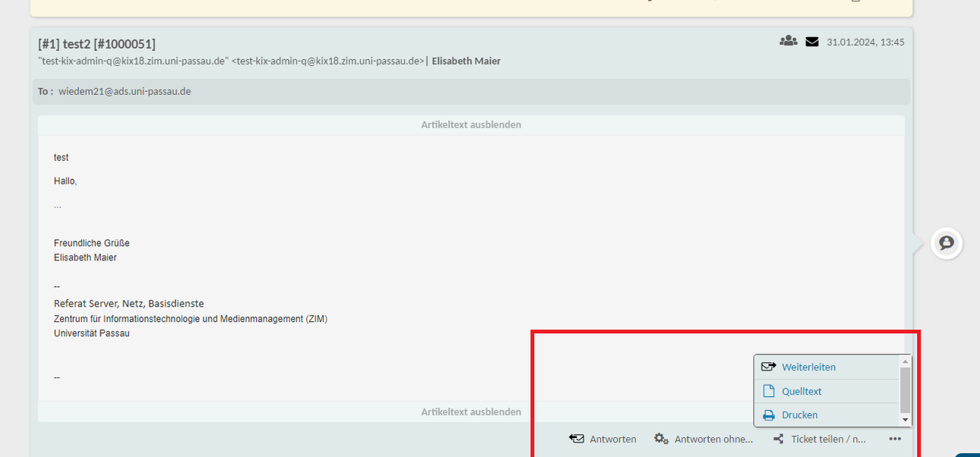Click the forward envelope icon by Weiterleiten
The image size is (980, 457).
coord(769,367)
